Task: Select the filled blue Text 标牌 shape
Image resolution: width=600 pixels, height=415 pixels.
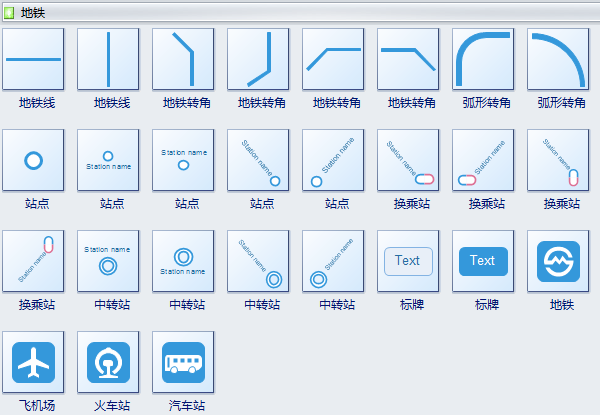Action: pos(483,261)
